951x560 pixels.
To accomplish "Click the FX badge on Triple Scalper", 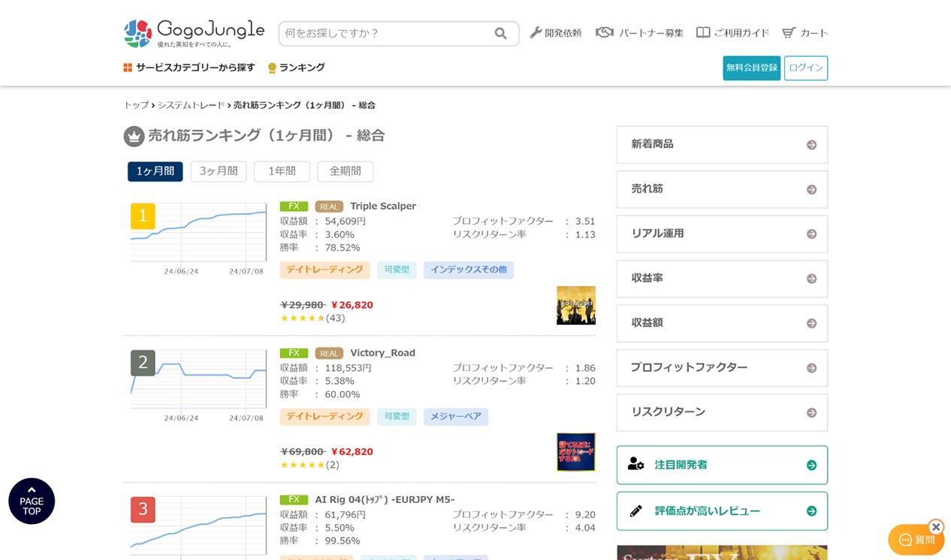I will point(294,206).
